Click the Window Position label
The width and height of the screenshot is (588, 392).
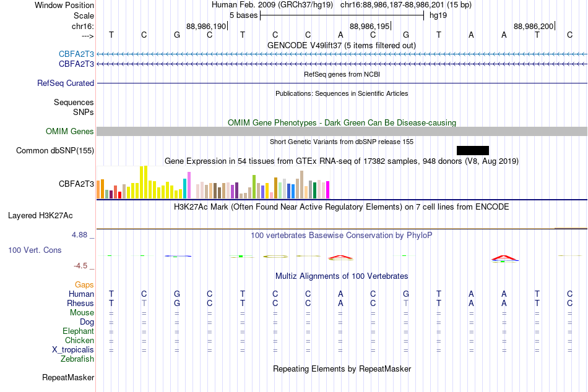point(64,5)
